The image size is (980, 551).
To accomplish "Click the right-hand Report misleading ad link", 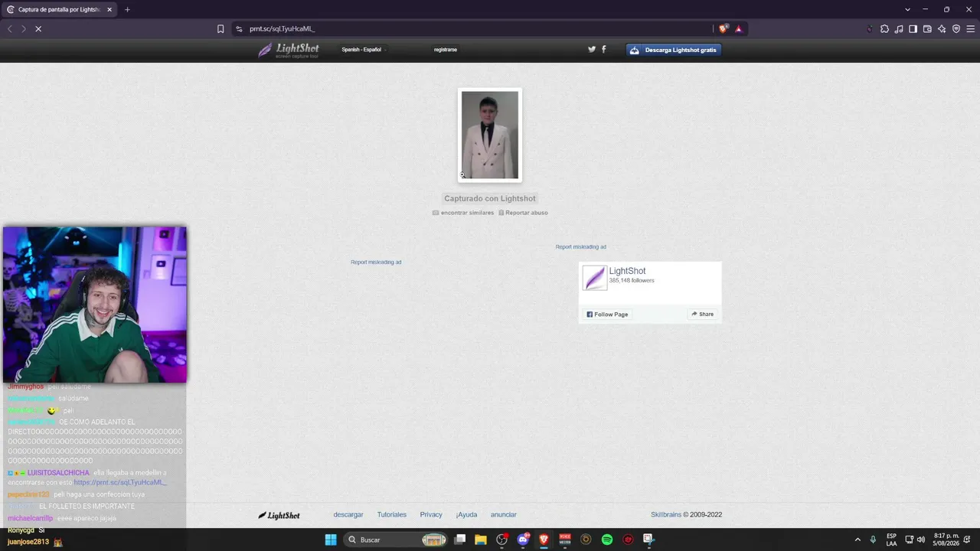I will coord(581,247).
